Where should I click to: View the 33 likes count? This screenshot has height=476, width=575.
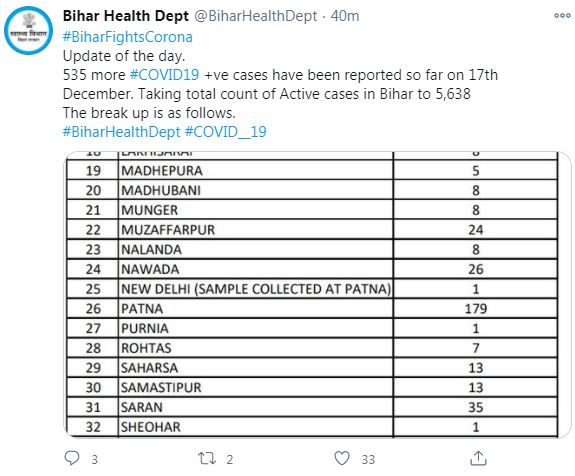tap(368, 459)
